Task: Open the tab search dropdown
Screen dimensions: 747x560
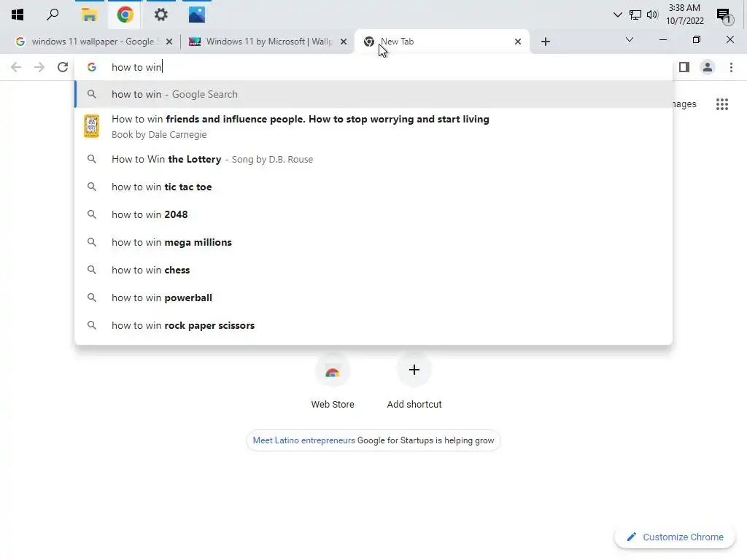Action: (630, 39)
